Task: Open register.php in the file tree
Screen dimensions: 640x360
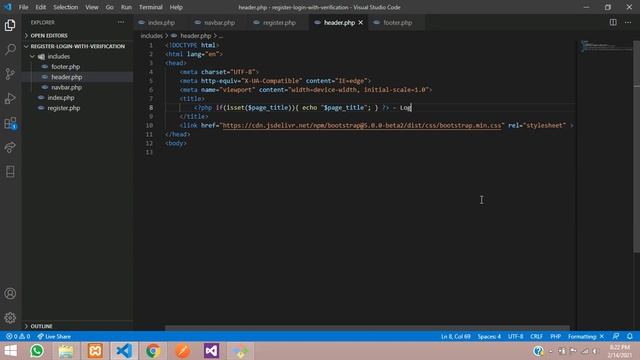Action: click(x=64, y=108)
